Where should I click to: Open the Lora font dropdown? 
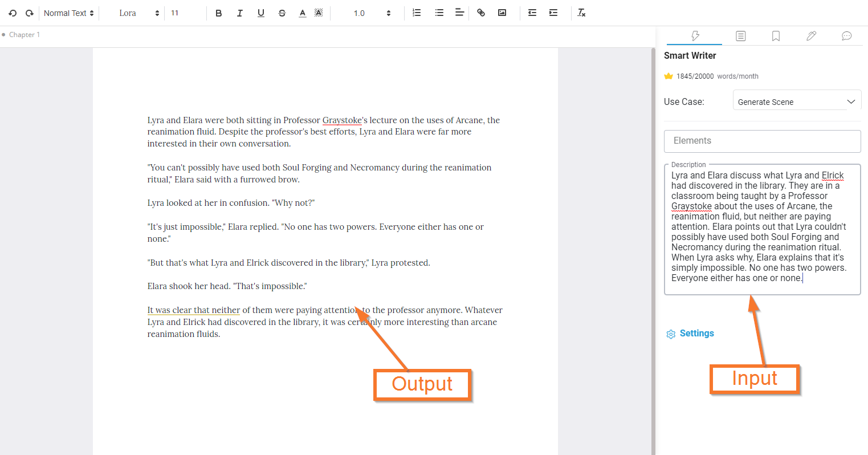(138, 13)
